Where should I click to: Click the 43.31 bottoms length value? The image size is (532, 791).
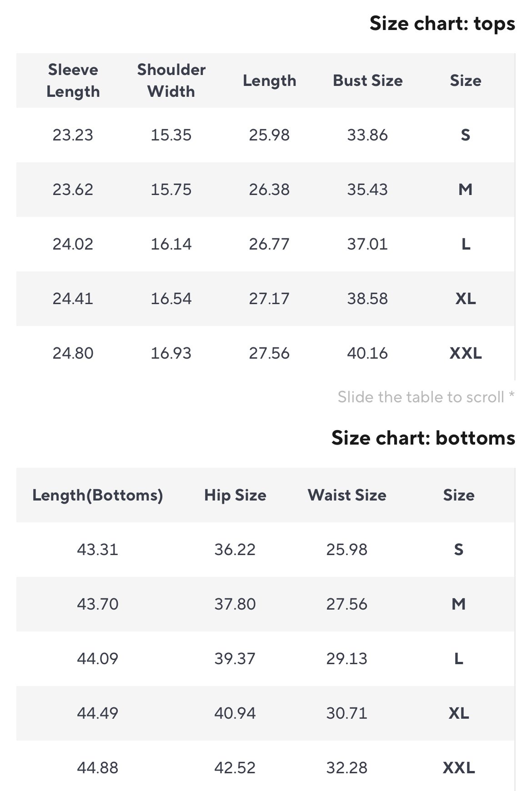pyautogui.click(x=98, y=550)
